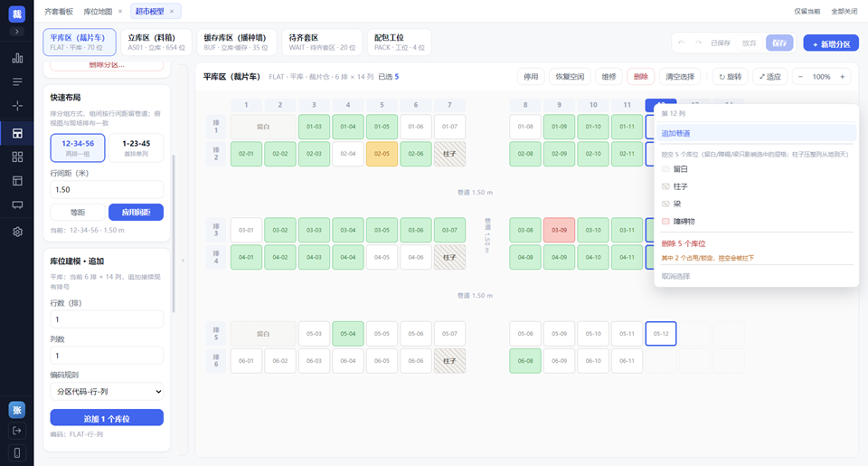Click the 保存 save button
868x466 pixels.
pyautogui.click(x=779, y=43)
